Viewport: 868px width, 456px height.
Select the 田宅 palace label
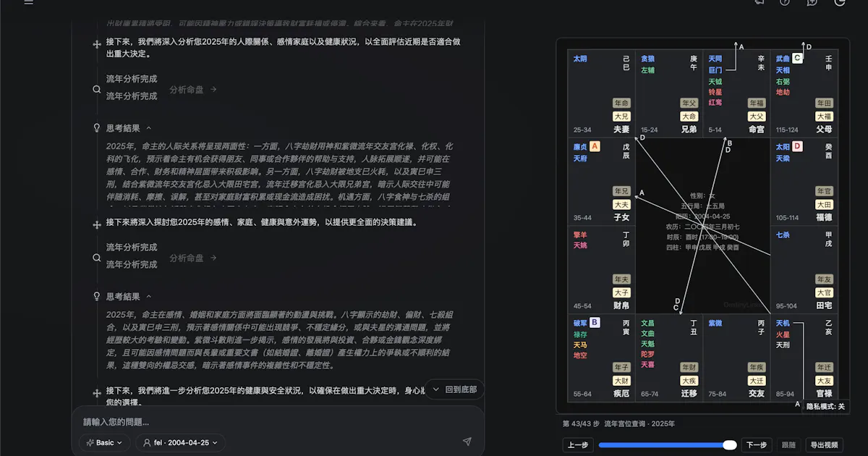tap(824, 306)
